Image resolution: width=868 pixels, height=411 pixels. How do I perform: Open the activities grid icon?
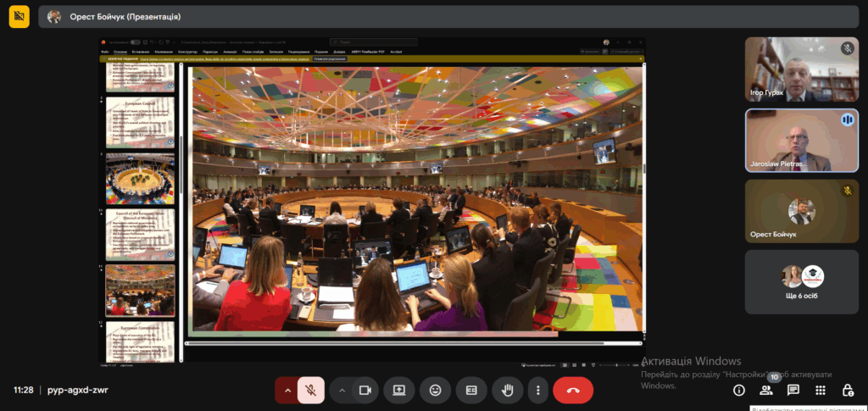(x=821, y=390)
